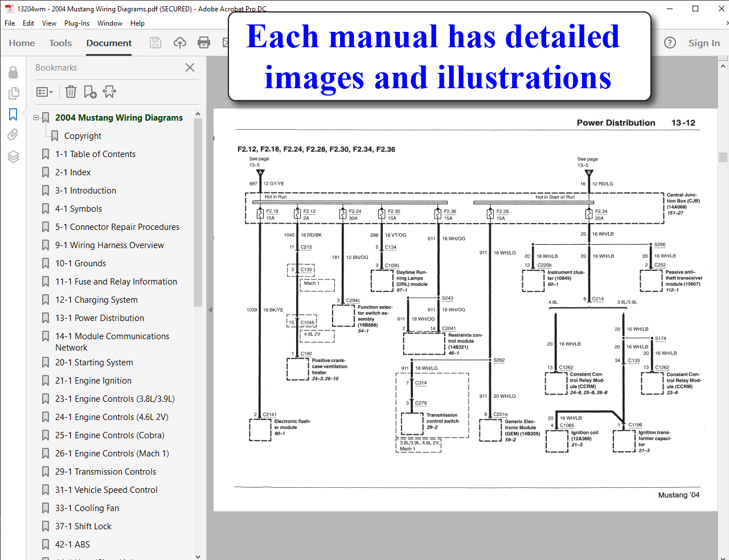
Task: Click the Save file icon
Action: [155, 43]
